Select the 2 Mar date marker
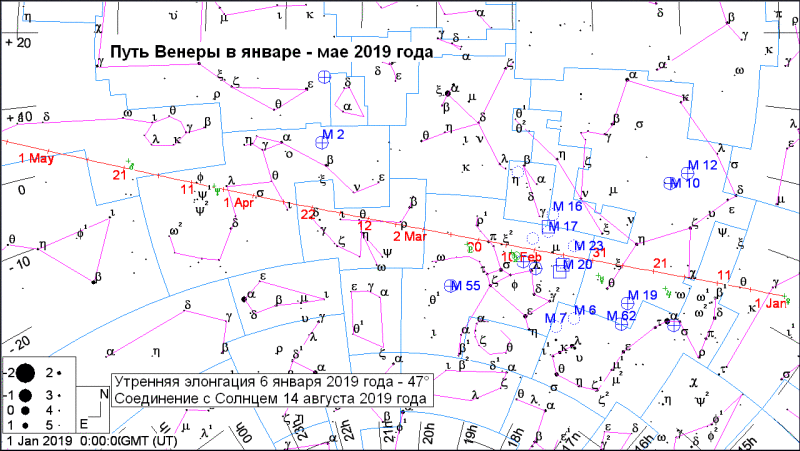Screen dimensions: 800x451 pyautogui.click(x=410, y=236)
